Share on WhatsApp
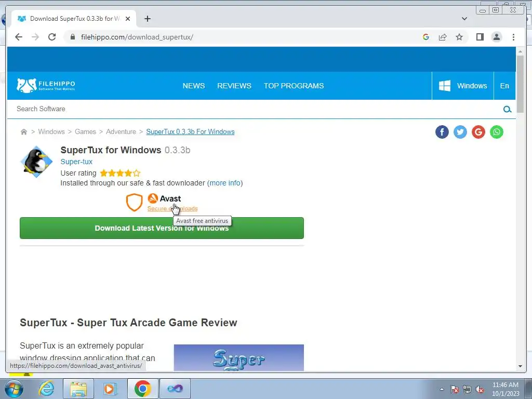 497,132
